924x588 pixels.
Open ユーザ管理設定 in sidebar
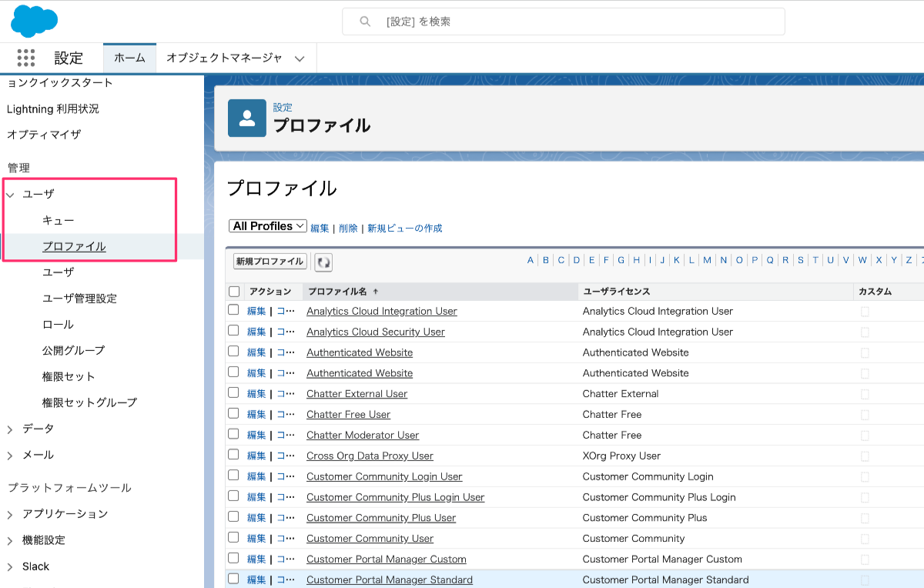(x=79, y=298)
